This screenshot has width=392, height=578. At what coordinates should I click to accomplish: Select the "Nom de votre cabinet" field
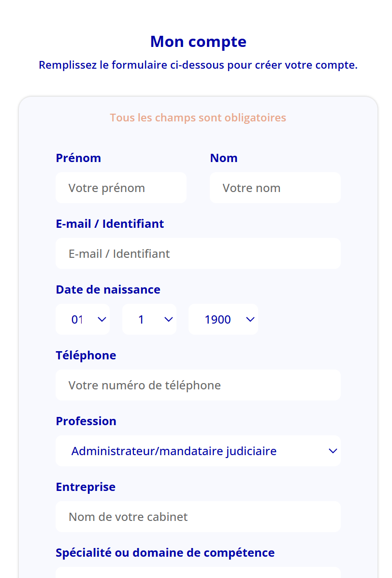(198, 517)
